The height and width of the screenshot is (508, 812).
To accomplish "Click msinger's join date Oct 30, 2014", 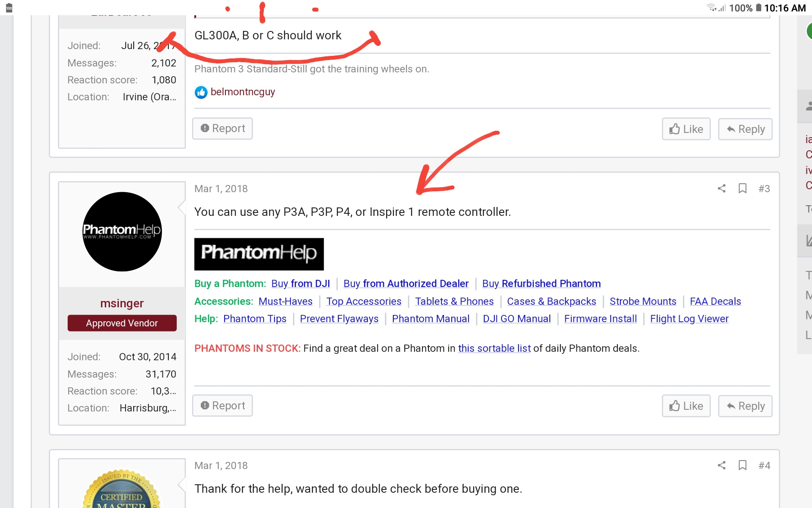I will coord(148,357).
